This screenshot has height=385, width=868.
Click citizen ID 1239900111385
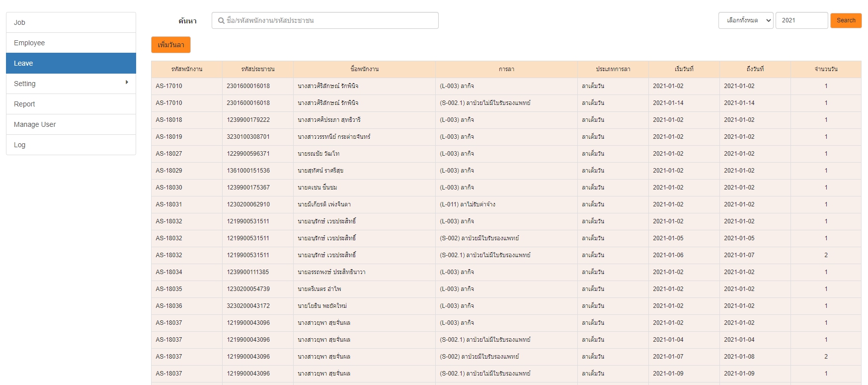248,272
